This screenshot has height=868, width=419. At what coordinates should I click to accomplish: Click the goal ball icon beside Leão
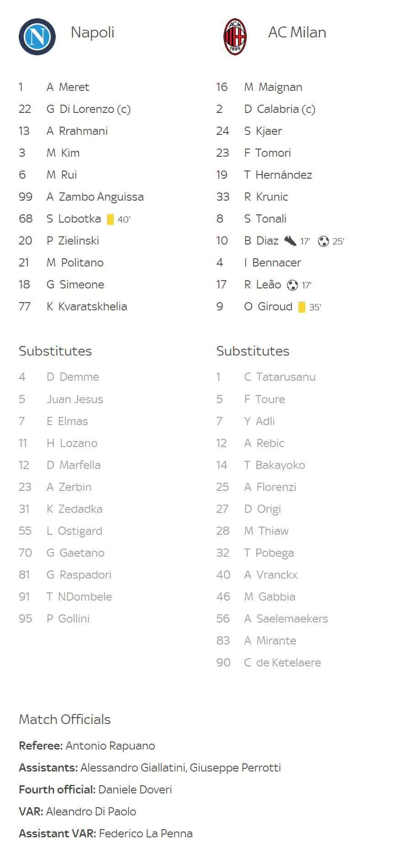[x=292, y=285]
